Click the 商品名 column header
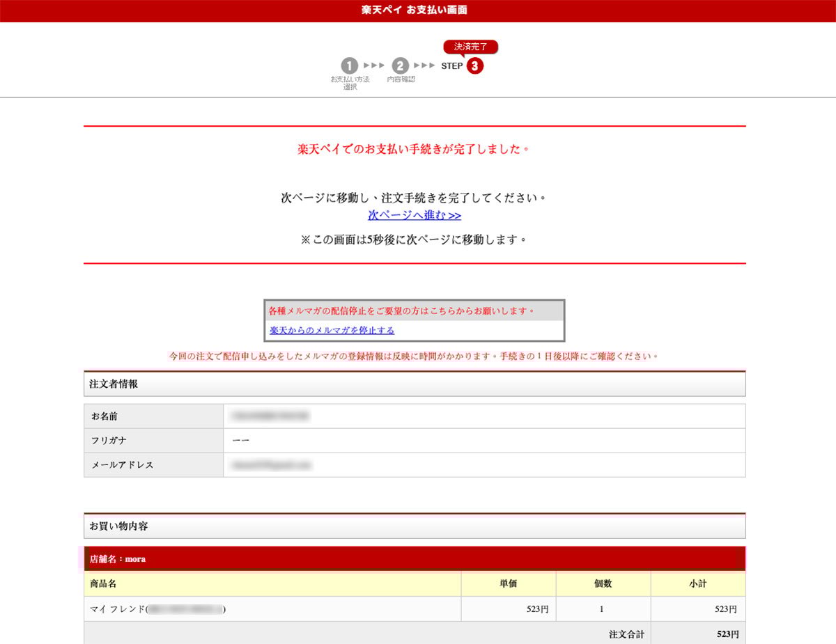This screenshot has width=836, height=644. pos(272,583)
